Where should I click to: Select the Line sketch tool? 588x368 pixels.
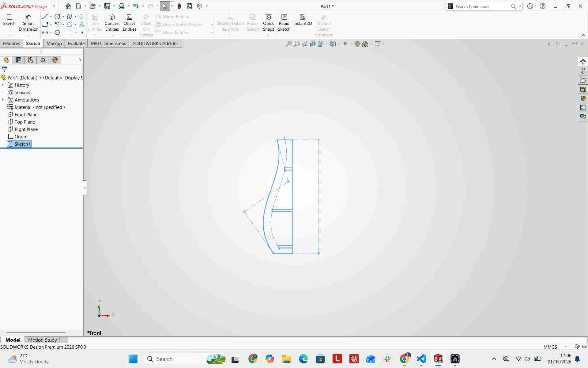[45, 17]
